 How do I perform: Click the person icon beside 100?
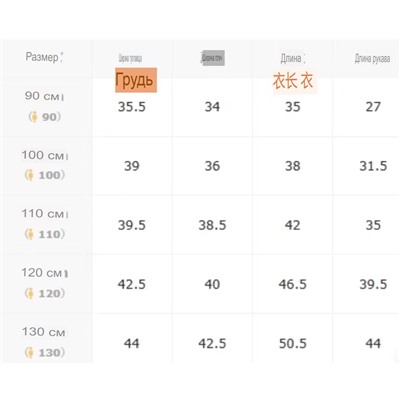coord(30,175)
